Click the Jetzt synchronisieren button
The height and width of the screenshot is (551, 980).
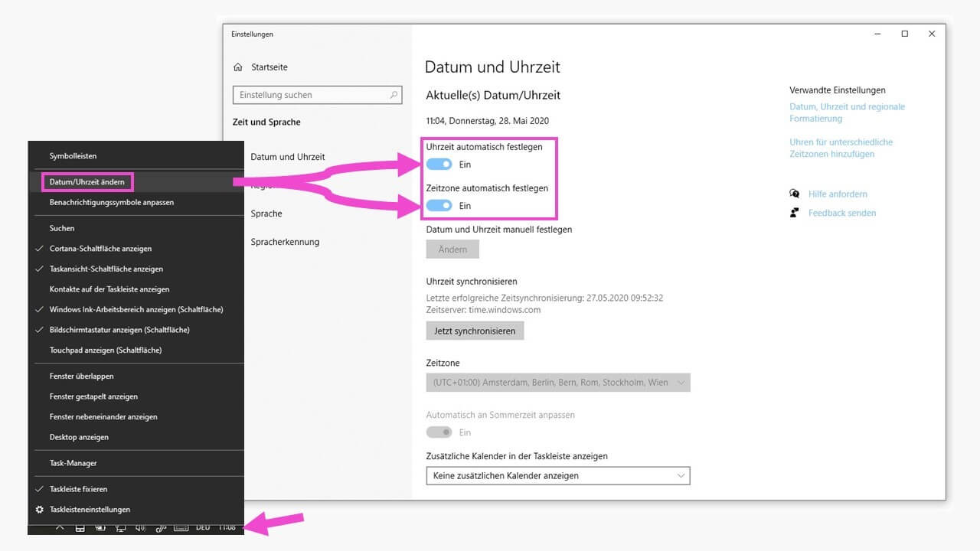(475, 331)
